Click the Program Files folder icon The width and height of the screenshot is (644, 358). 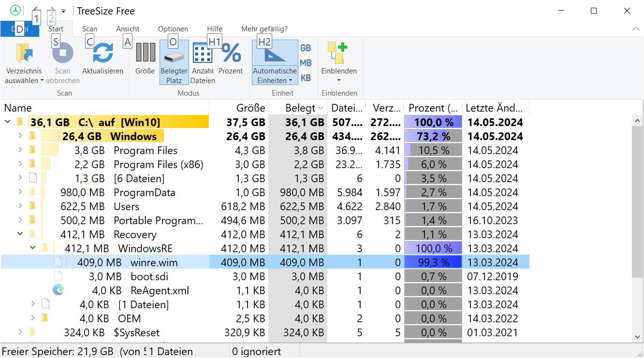pos(32,150)
